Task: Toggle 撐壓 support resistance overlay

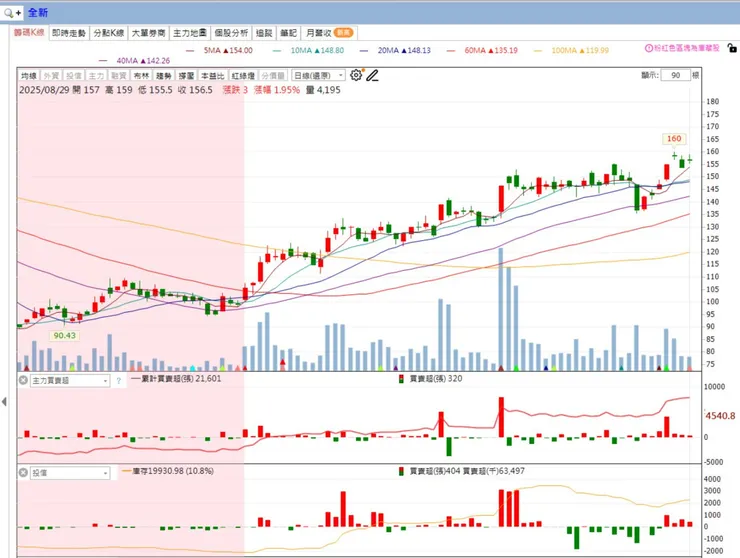Action: coord(186,76)
